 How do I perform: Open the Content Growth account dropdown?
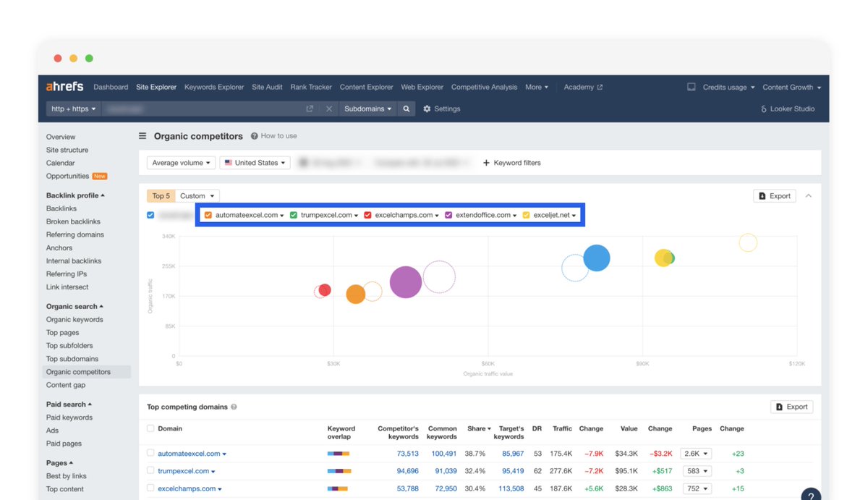pyautogui.click(x=791, y=87)
